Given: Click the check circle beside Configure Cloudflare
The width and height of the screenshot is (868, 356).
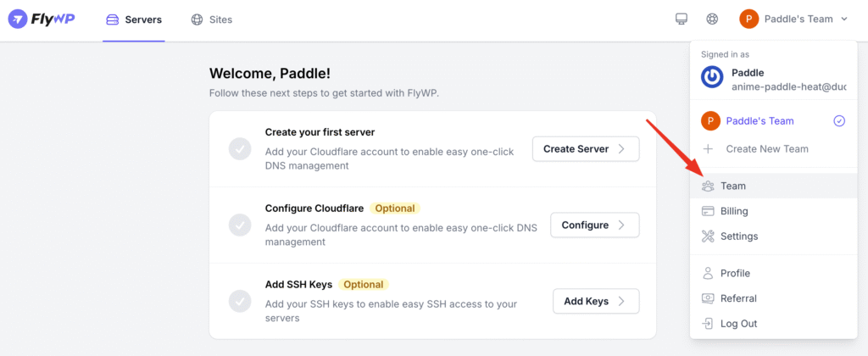Looking at the screenshot, I should 240,225.
